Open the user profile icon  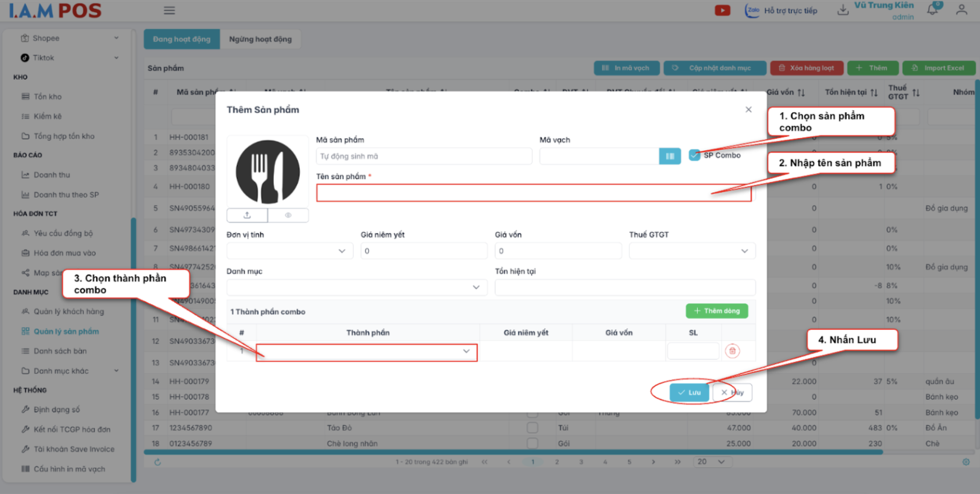pos(961,10)
